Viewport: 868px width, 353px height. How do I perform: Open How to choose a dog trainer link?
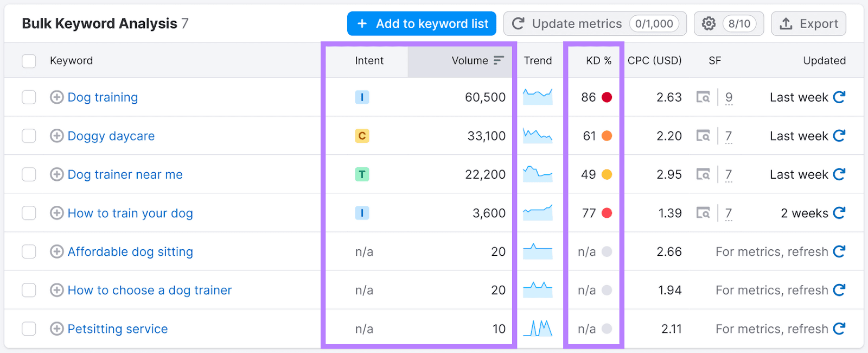tap(150, 290)
